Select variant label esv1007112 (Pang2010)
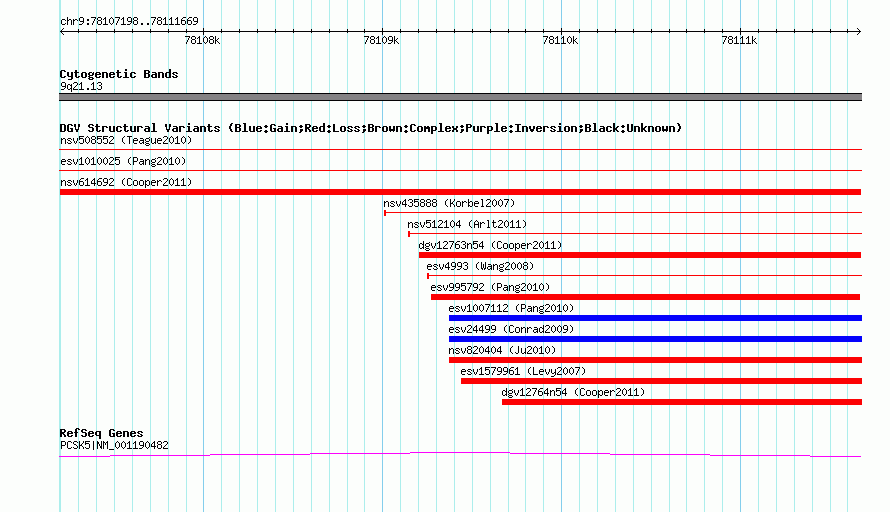 pos(511,308)
